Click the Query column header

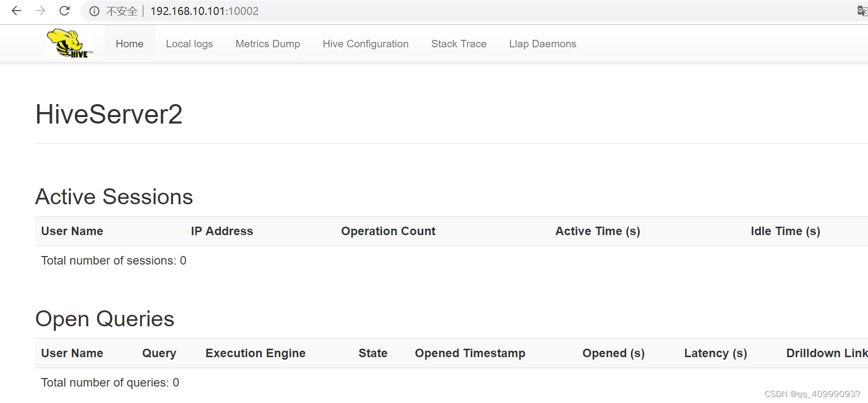click(x=159, y=353)
